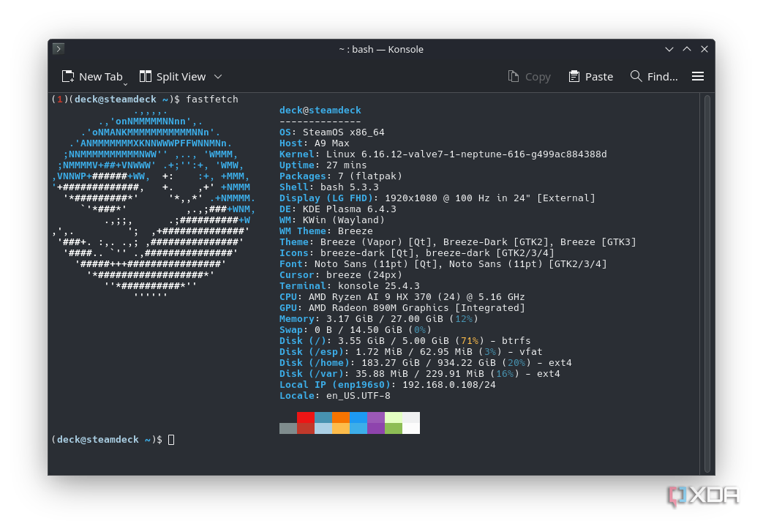Click the terminal vertical scrollbar
The image size is (763, 532).
(707, 284)
